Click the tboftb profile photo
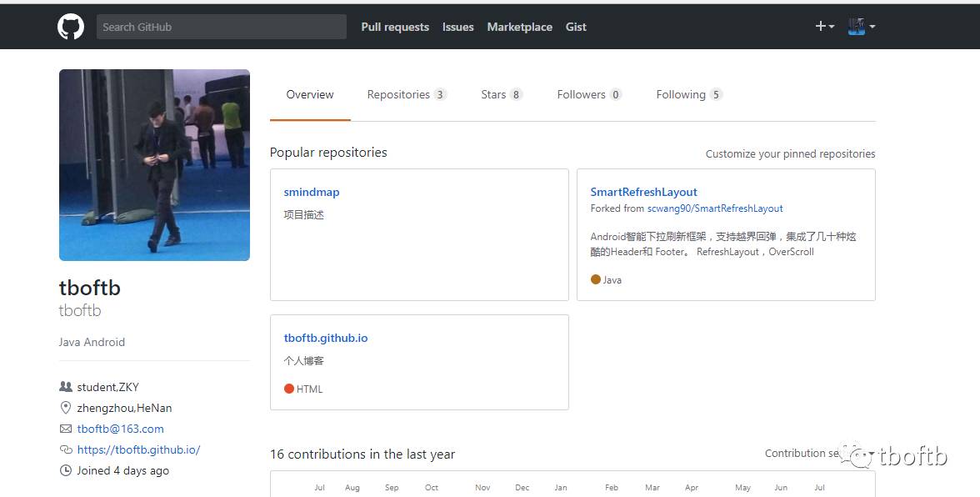980x497 pixels. click(x=154, y=165)
